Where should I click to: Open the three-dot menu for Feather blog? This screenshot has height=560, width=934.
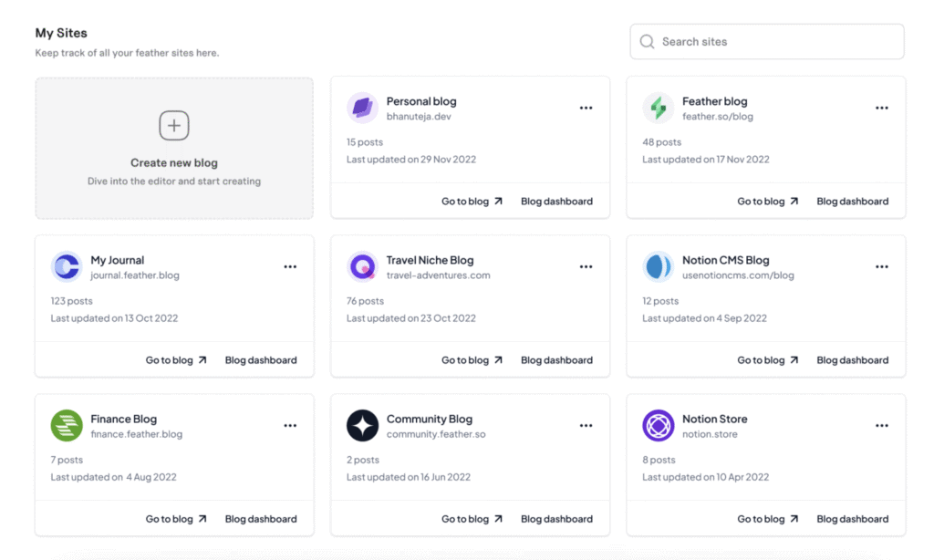tap(881, 109)
